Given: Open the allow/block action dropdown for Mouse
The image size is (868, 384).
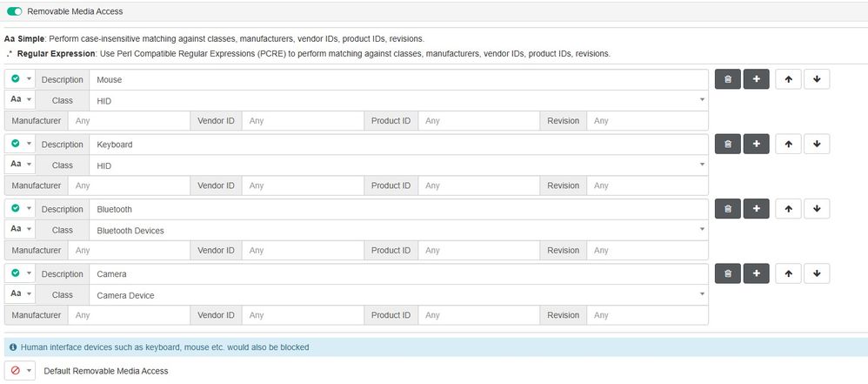Looking at the screenshot, I should [20, 79].
